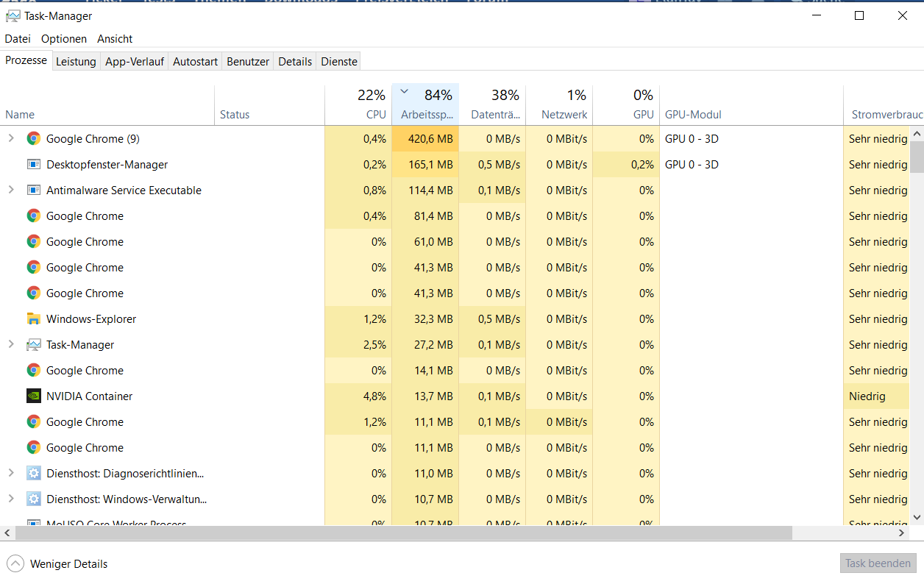Click the NVIDIA Container icon

tap(33, 396)
